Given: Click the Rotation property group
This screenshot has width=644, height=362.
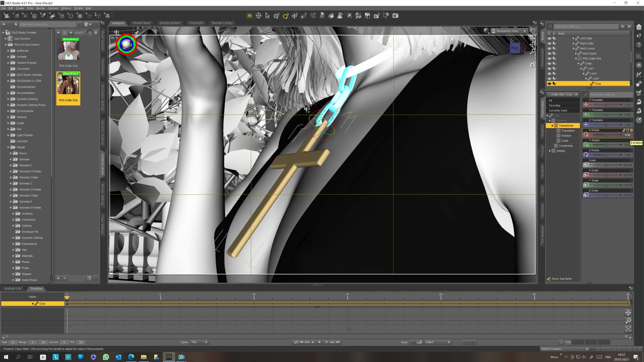Looking at the screenshot, I should point(566,136).
